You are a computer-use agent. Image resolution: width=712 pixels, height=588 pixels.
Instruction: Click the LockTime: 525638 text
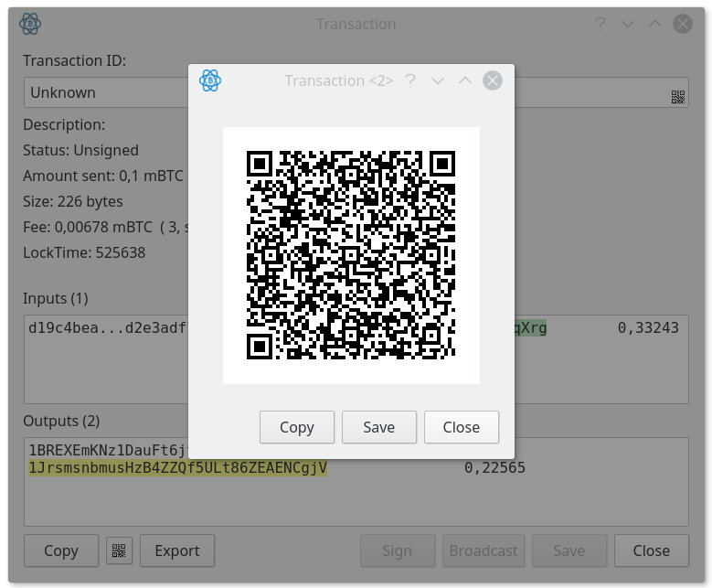tap(84, 252)
